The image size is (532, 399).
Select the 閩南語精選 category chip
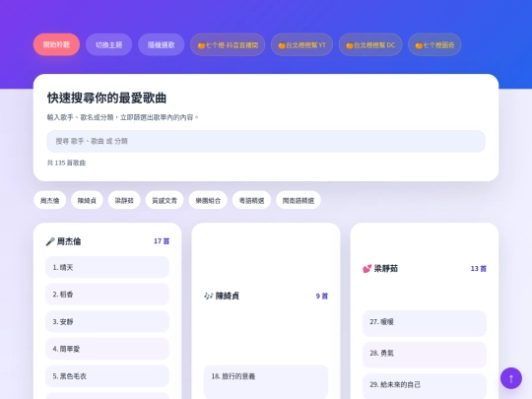coord(299,200)
